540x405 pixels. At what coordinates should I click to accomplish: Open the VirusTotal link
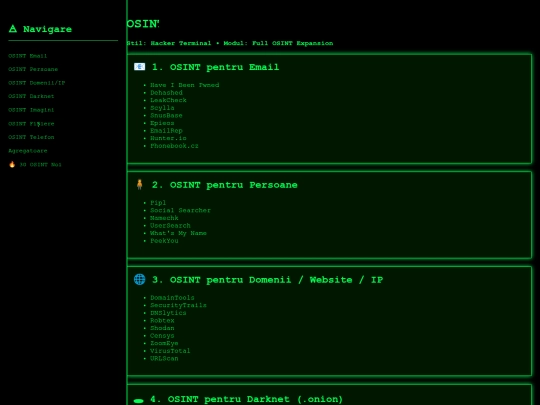[170, 351]
